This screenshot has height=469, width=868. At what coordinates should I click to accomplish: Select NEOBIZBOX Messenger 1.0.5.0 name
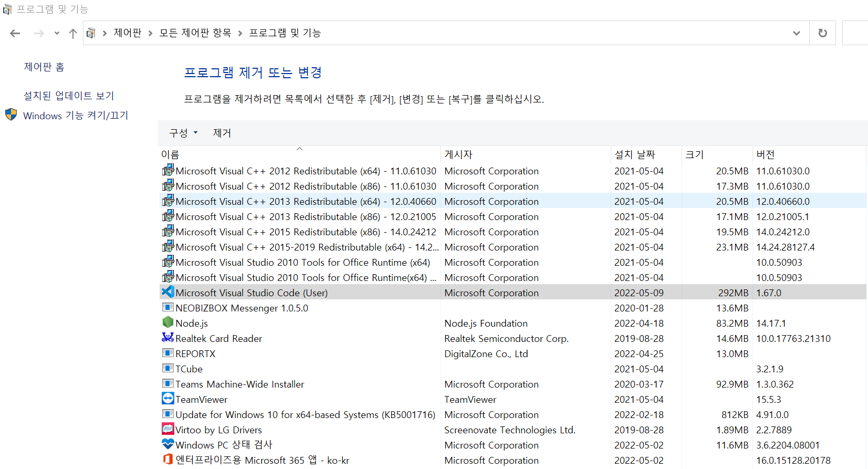coord(242,308)
